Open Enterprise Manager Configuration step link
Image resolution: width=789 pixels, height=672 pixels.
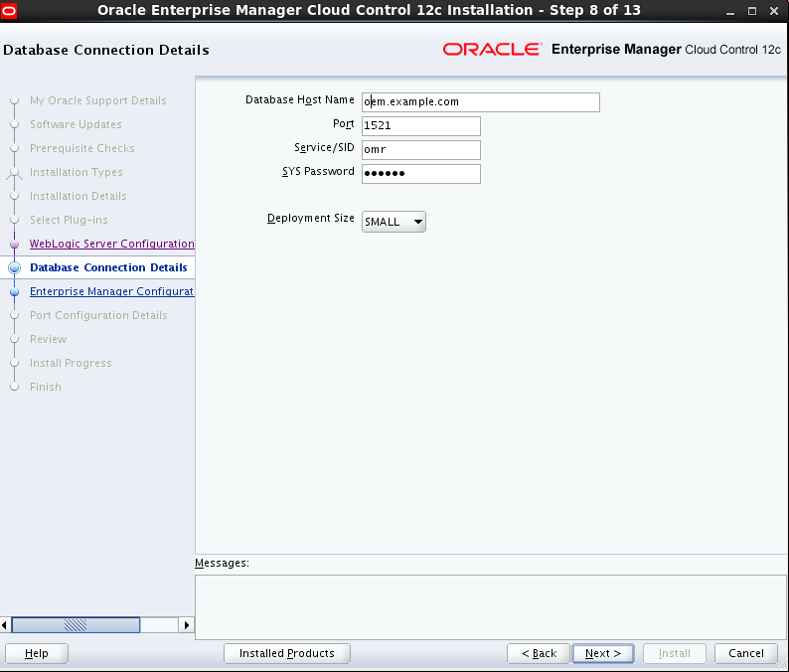coord(111,291)
